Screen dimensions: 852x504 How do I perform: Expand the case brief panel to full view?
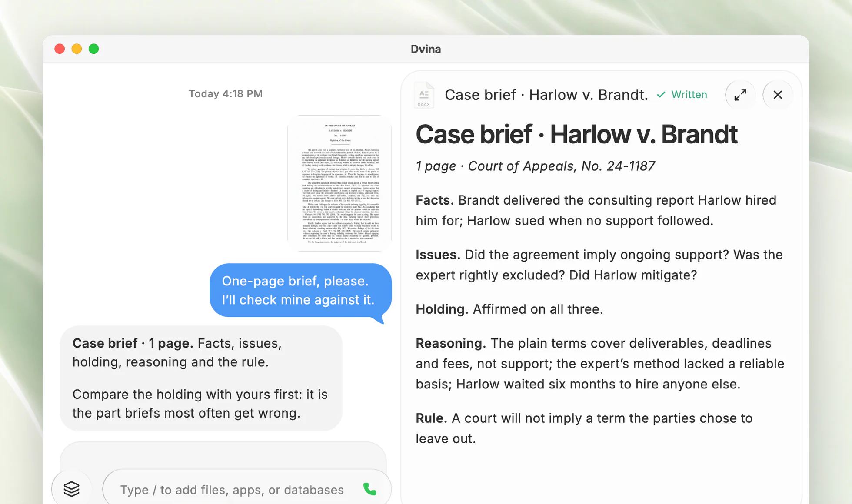[x=740, y=95]
